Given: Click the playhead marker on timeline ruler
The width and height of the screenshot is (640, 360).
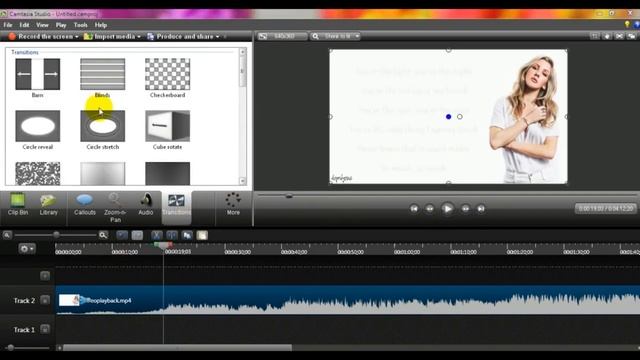Looking at the screenshot, I should click(163, 246).
